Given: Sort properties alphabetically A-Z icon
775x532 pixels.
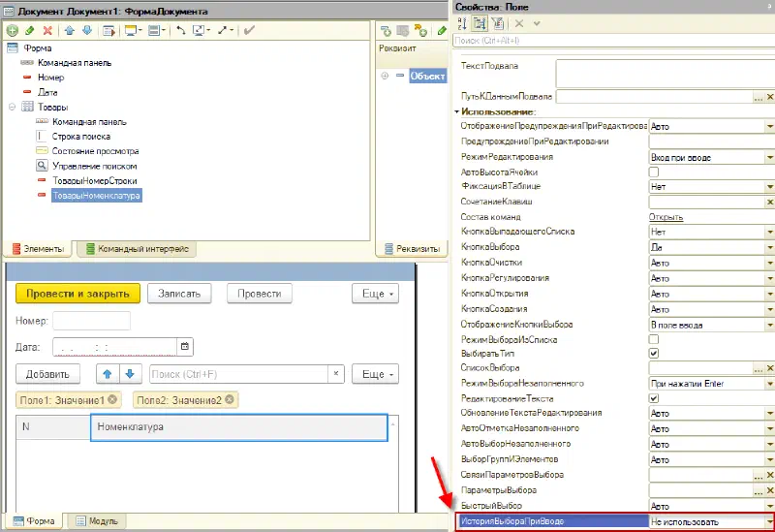Looking at the screenshot, I should 462,23.
